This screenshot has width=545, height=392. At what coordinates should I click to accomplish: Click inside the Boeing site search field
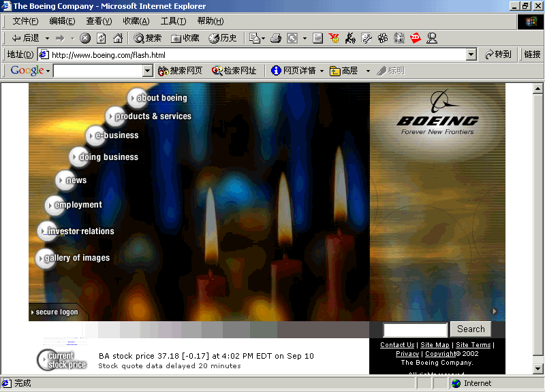point(415,330)
